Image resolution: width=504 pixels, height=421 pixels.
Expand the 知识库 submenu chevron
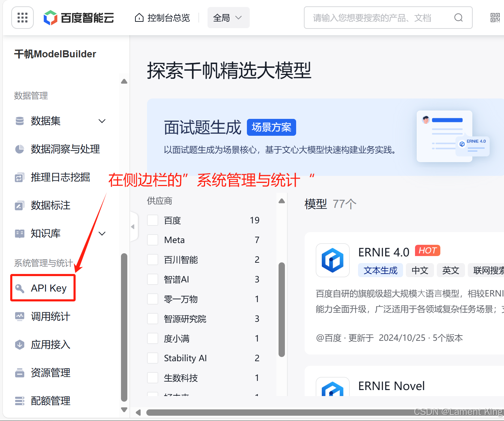point(102,234)
